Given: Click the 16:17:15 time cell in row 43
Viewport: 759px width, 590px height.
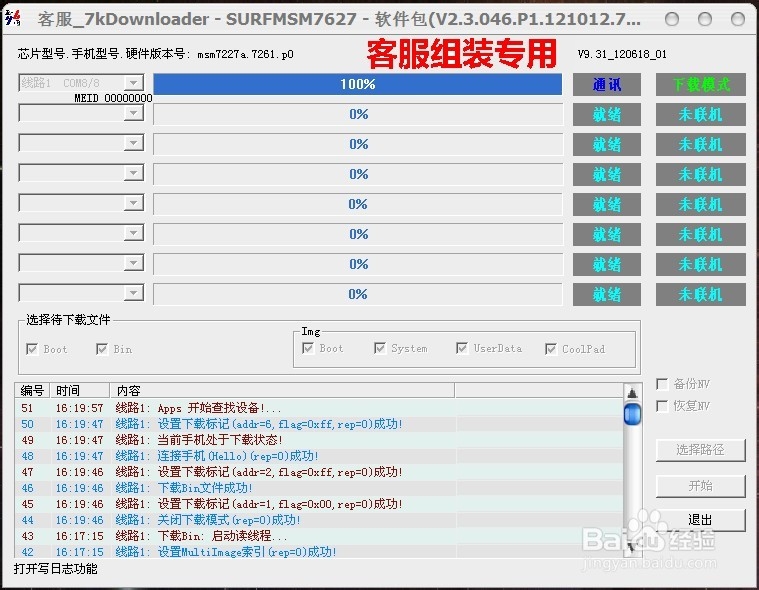Looking at the screenshot, I should 79,536.
